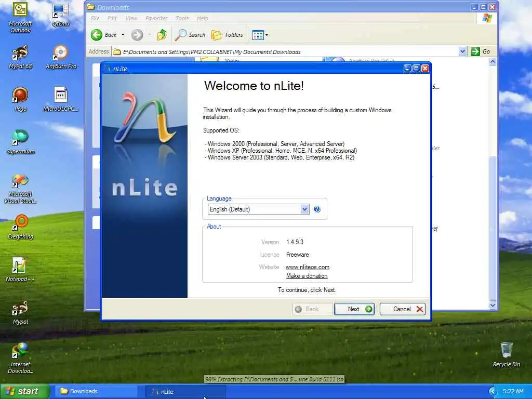Select the Recycle Bin icon

tap(506, 355)
